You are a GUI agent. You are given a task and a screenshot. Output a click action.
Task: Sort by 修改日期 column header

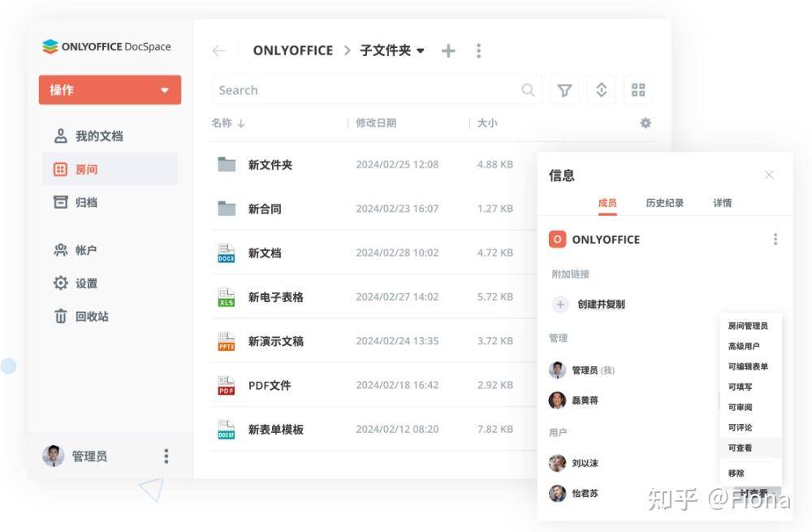pyautogui.click(x=376, y=123)
